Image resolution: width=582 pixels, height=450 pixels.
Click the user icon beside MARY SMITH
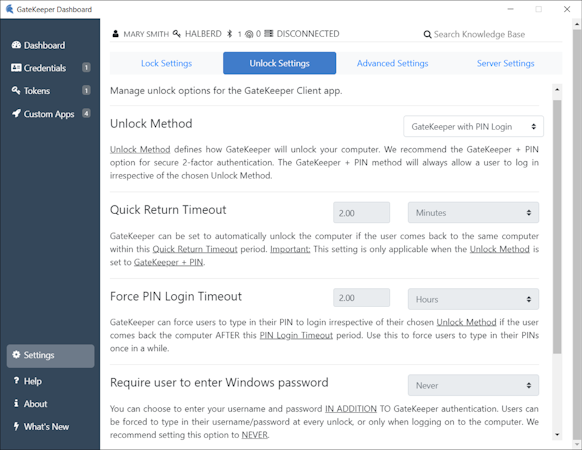pos(115,34)
